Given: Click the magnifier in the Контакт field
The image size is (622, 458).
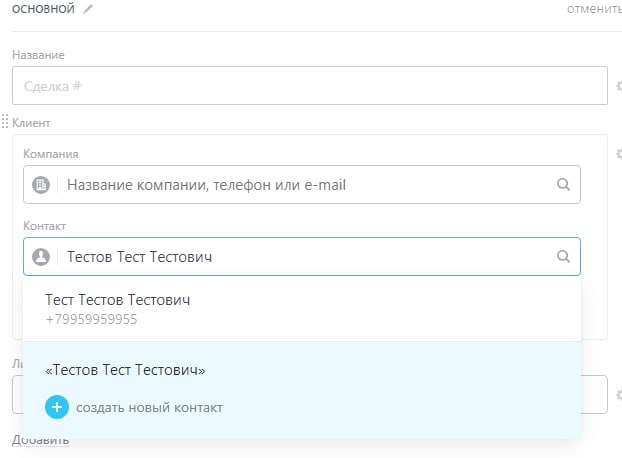Looking at the screenshot, I should point(563,256).
